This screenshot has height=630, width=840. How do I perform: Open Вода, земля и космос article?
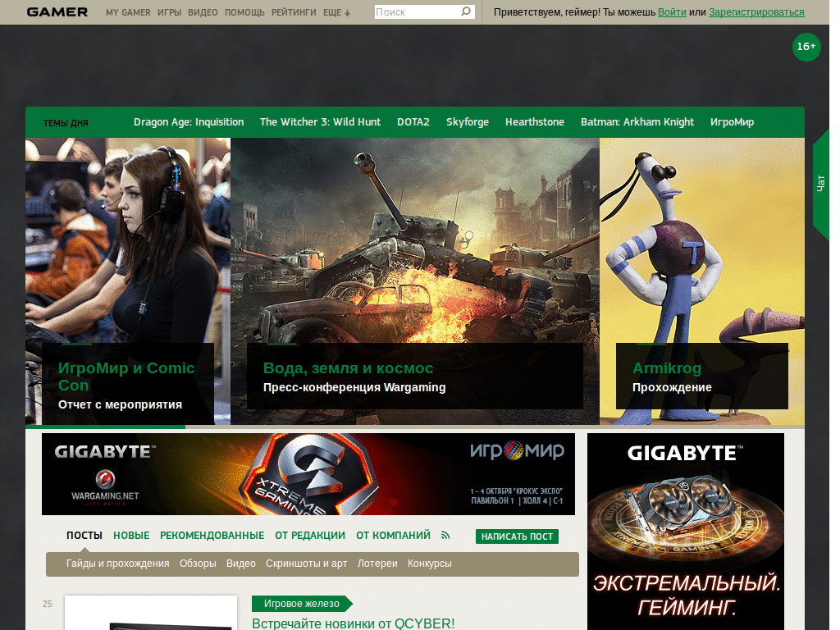(x=414, y=281)
